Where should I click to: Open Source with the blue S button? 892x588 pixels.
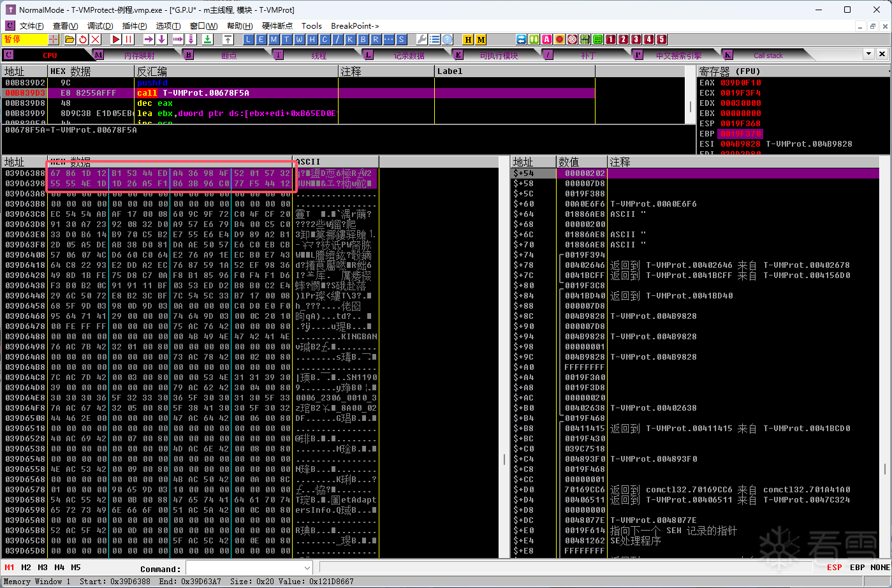pyautogui.click(x=401, y=40)
